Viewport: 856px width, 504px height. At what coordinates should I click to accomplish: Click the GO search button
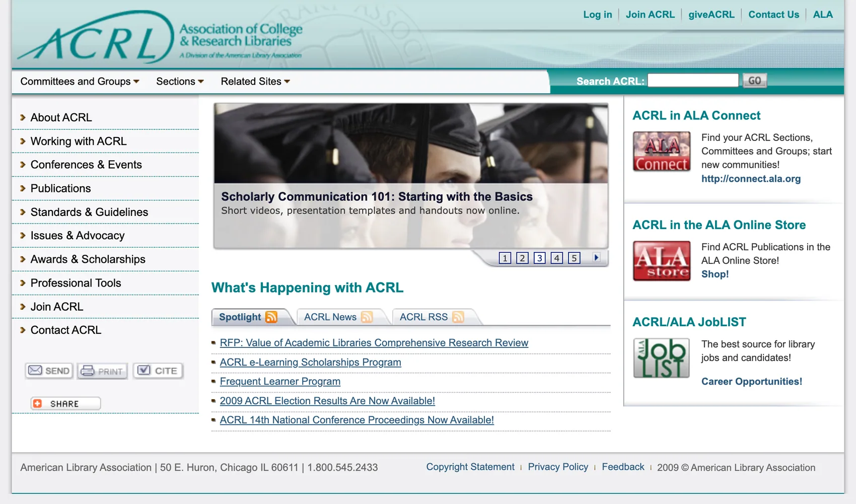(755, 81)
